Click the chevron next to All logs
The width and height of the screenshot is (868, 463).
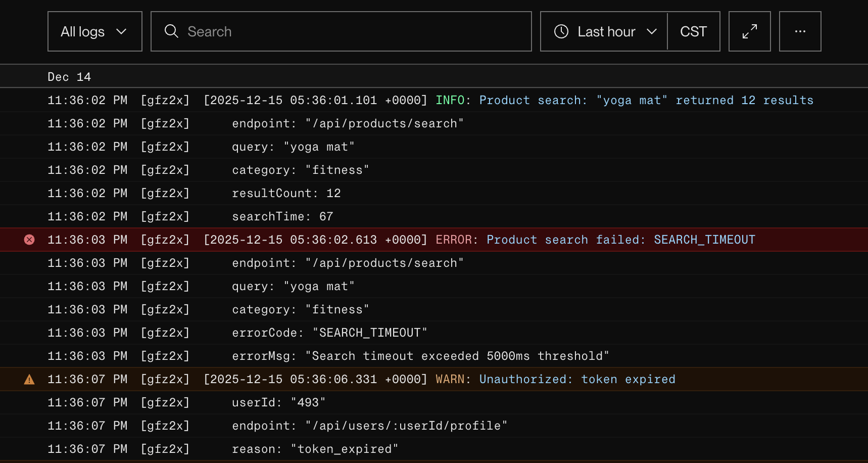point(121,31)
